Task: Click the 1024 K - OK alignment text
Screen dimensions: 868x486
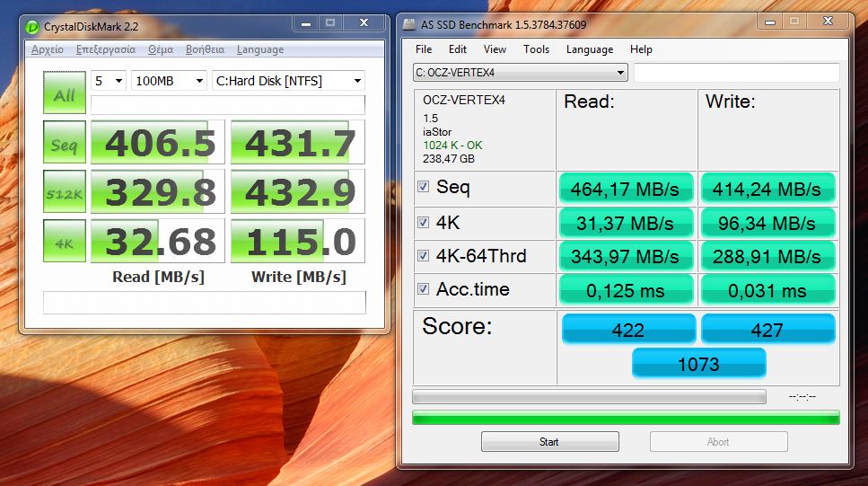Action: [452, 146]
